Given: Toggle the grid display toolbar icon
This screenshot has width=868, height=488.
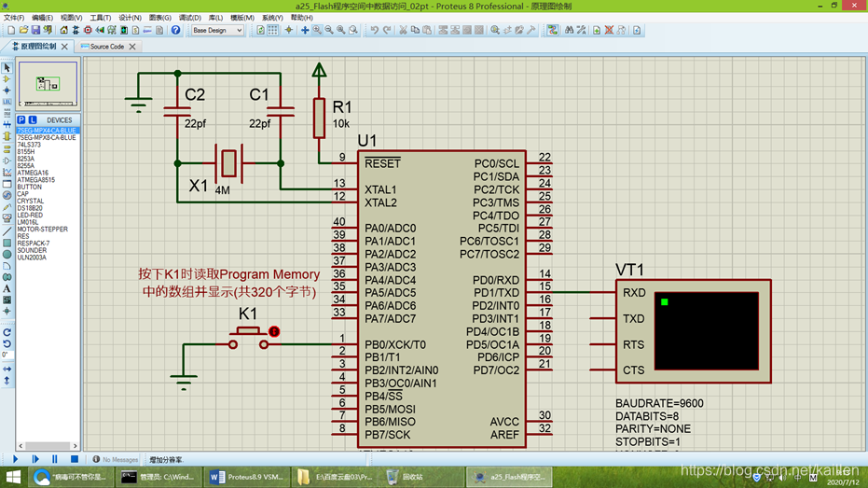Looking at the screenshot, I should pyautogui.click(x=273, y=30).
